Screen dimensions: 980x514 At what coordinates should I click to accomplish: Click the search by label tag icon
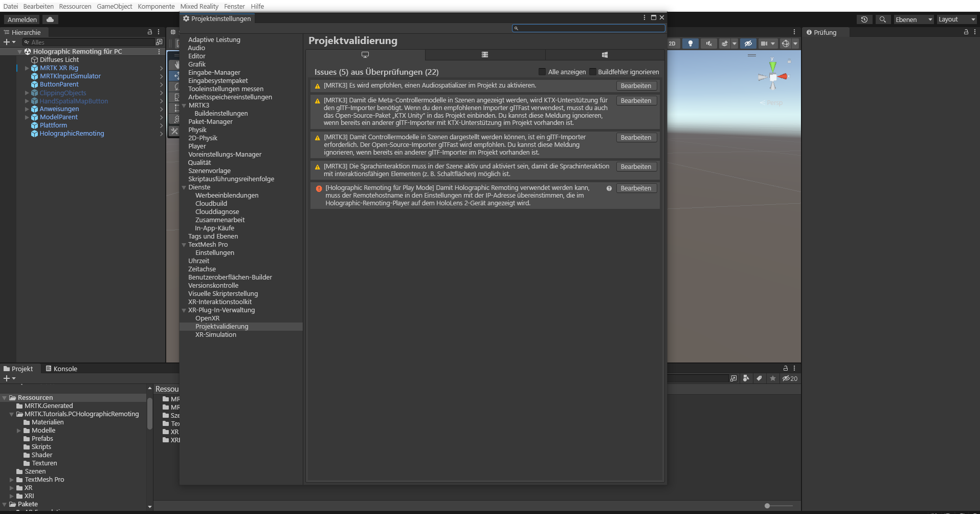[x=759, y=378]
